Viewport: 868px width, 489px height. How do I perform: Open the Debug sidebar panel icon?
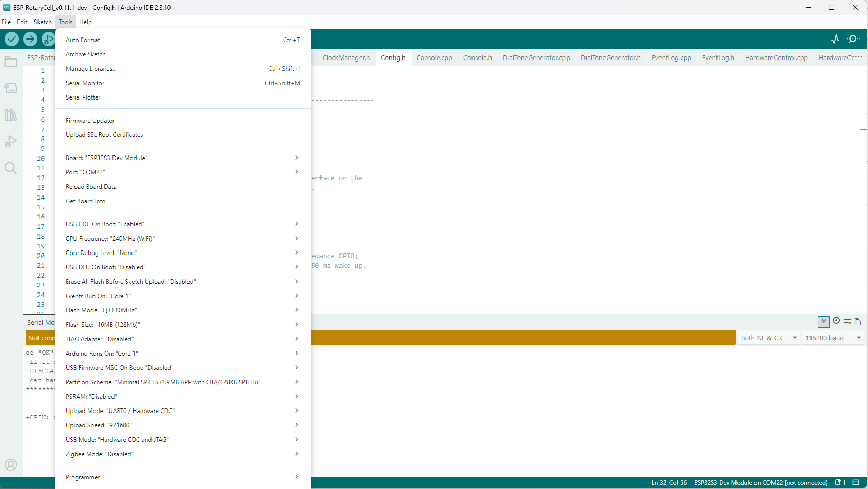pos(11,142)
